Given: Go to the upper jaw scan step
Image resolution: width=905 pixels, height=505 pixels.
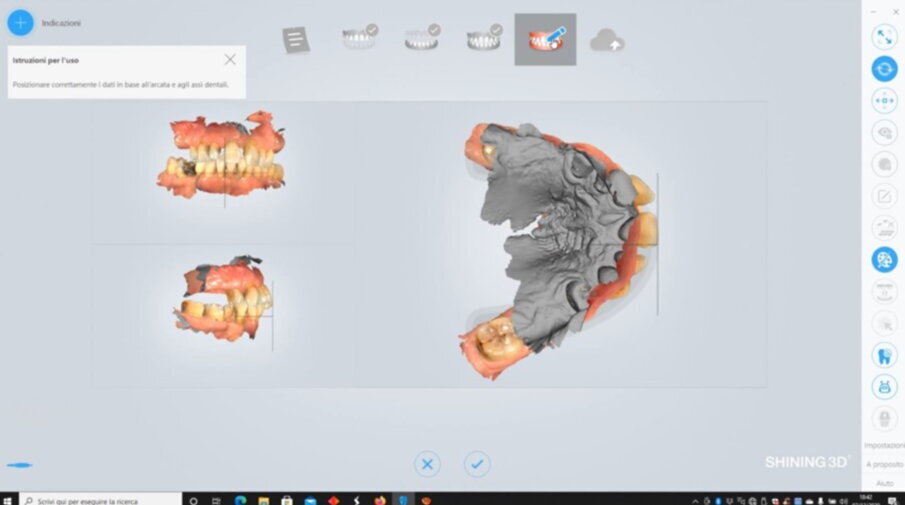Looking at the screenshot, I should coord(359,39).
